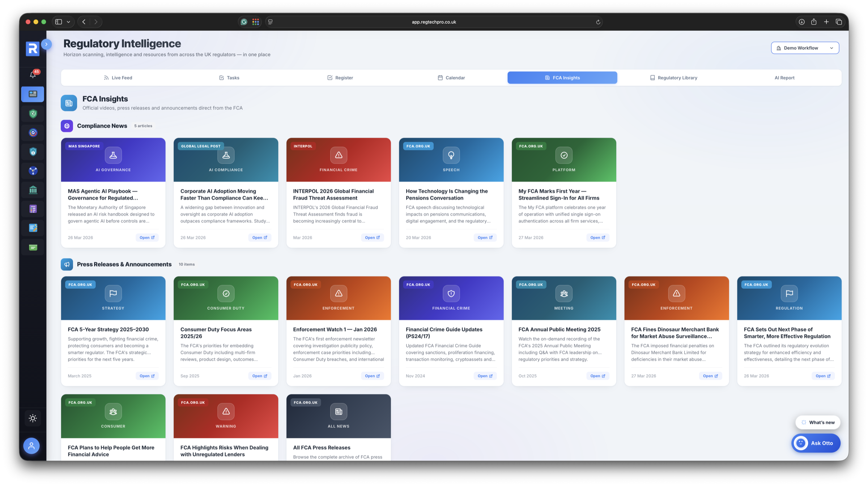The height and width of the screenshot is (486, 868).
Task: Open the purple list sidebar icon
Action: 33,209
